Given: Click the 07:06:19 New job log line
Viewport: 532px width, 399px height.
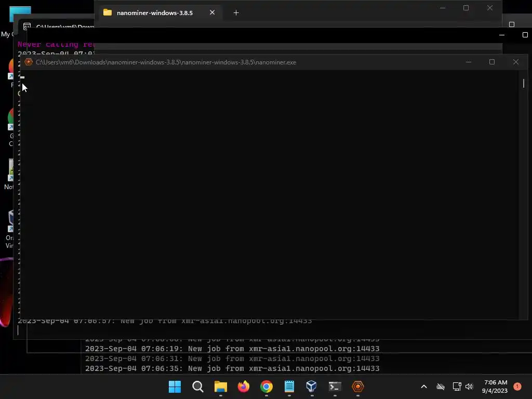Looking at the screenshot, I should (x=232, y=349).
